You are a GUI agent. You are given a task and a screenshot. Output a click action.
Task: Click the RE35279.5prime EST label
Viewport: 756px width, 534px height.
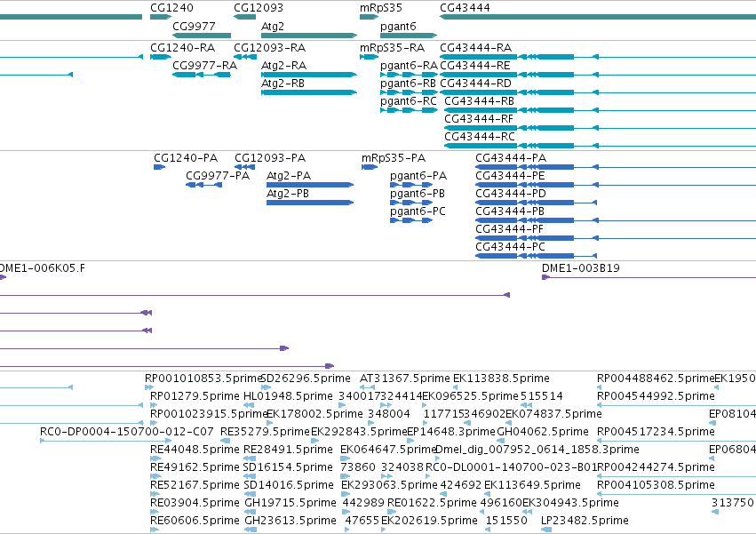tap(265, 432)
